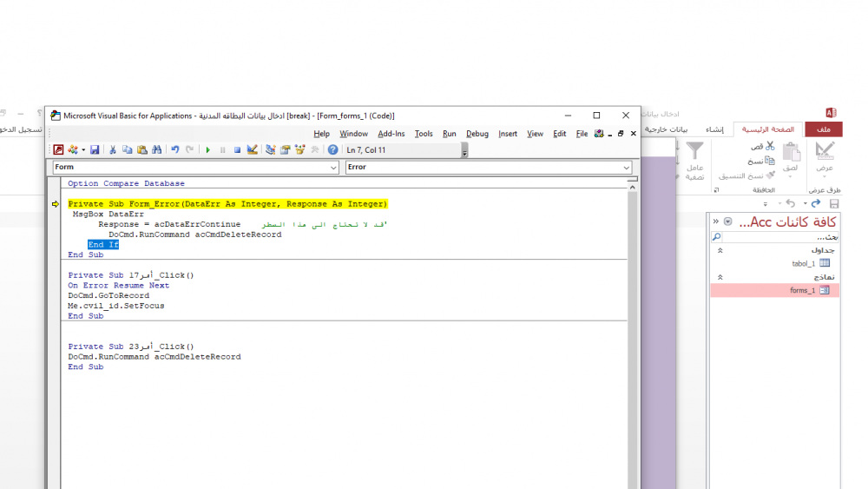Click the Break pause icon in VBA toolbar

(x=222, y=149)
